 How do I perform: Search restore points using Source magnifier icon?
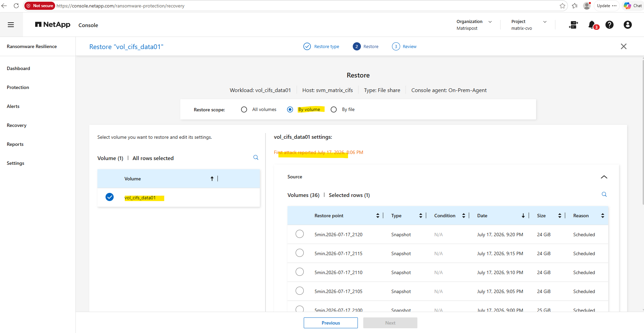pos(604,194)
